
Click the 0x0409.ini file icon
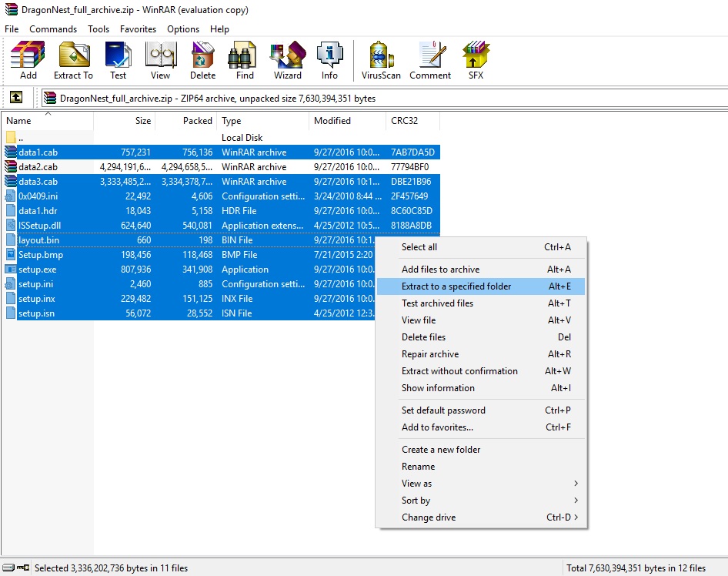coord(11,196)
